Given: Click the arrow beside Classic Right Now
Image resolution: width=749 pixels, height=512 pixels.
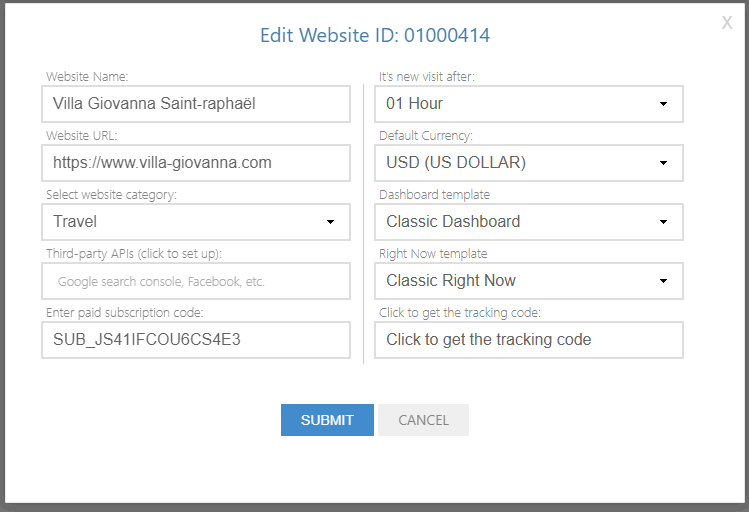Looking at the screenshot, I should 663,281.
